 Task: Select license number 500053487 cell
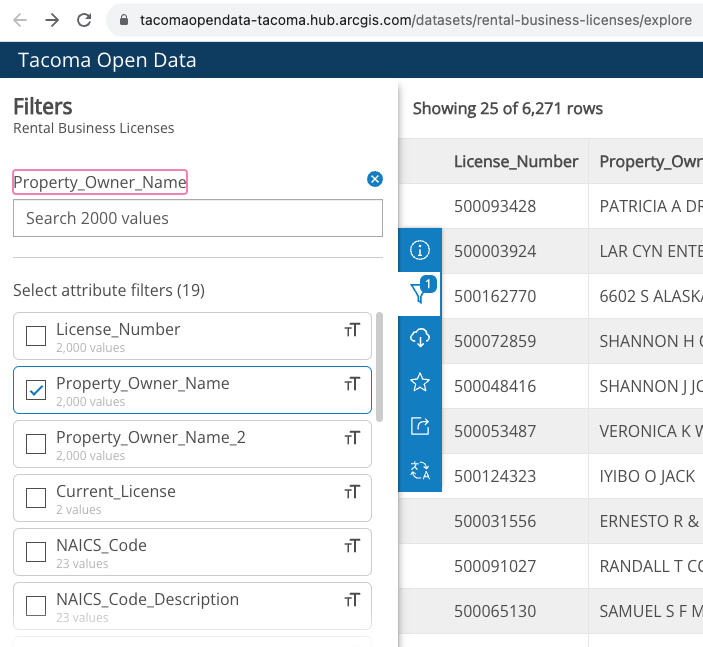point(495,431)
